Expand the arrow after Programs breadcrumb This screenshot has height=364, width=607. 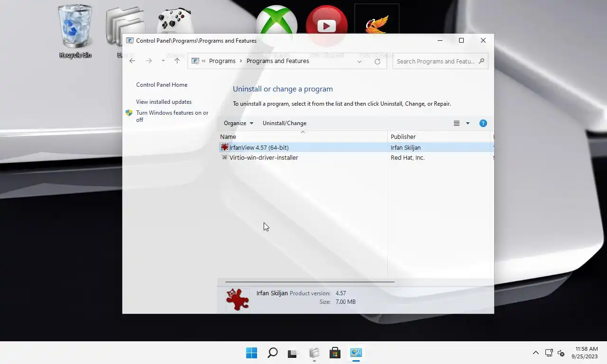[x=241, y=61]
